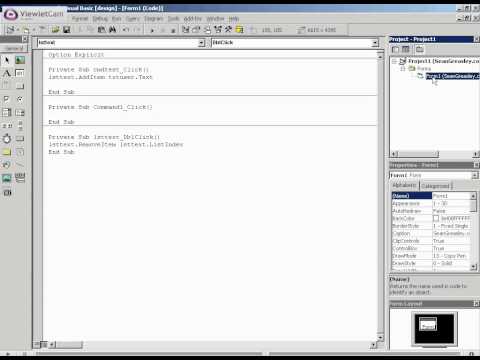Select the Pointer tool in the toolbox

tap(7, 60)
